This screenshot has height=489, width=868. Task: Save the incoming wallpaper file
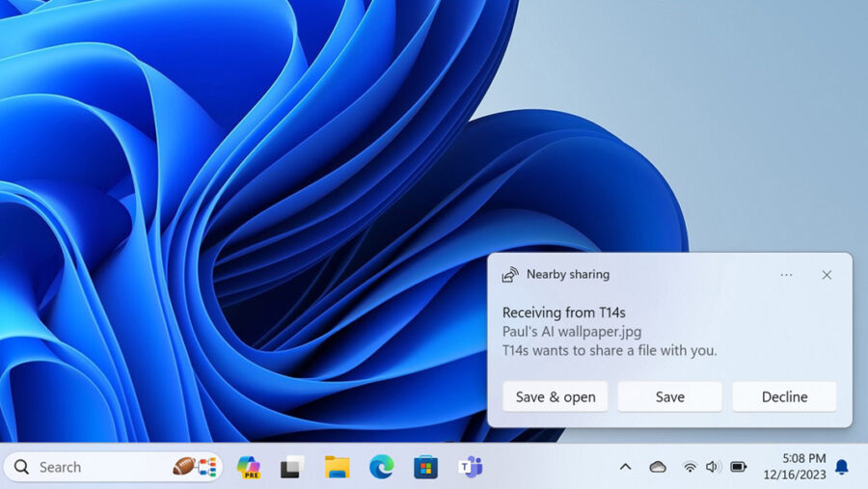click(x=670, y=396)
